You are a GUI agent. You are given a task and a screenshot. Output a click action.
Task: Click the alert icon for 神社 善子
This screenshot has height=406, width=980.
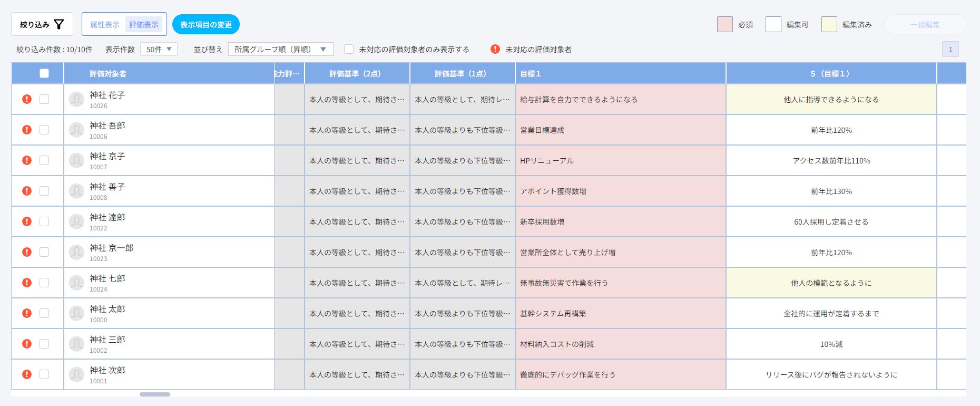[27, 191]
